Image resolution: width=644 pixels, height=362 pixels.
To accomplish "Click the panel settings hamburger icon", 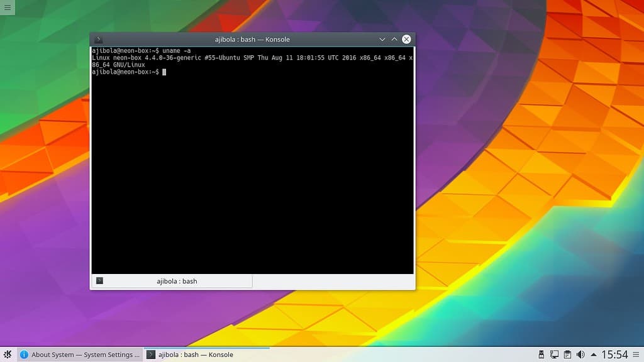I will click(x=636, y=354).
